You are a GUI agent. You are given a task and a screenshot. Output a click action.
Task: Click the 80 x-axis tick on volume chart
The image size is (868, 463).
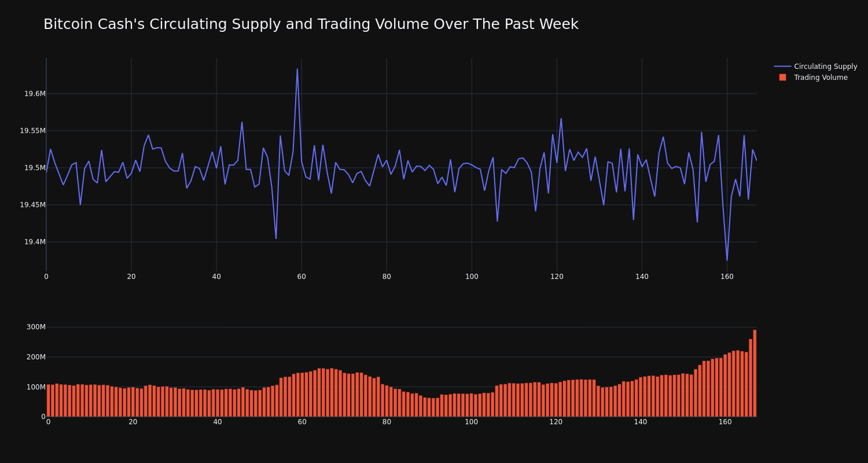387,422
